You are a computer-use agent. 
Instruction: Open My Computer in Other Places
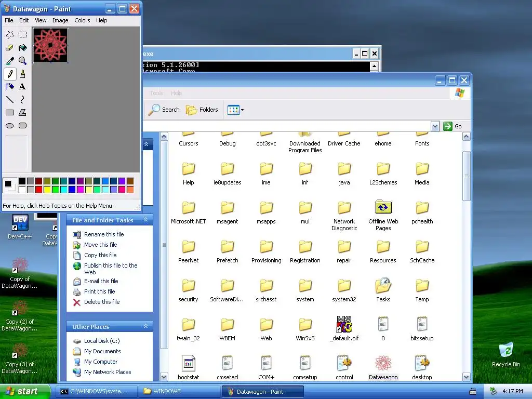101,362
